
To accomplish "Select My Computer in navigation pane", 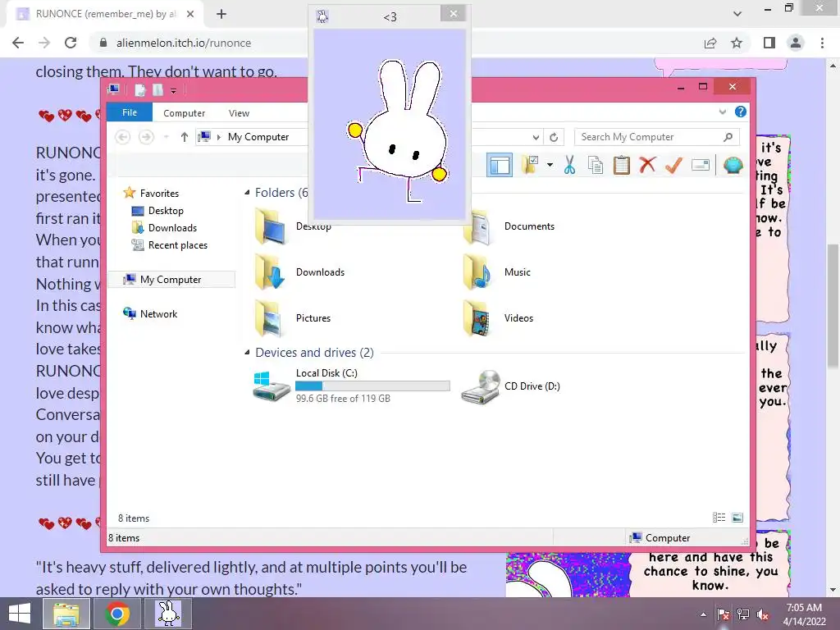I will (x=171, y=279).
